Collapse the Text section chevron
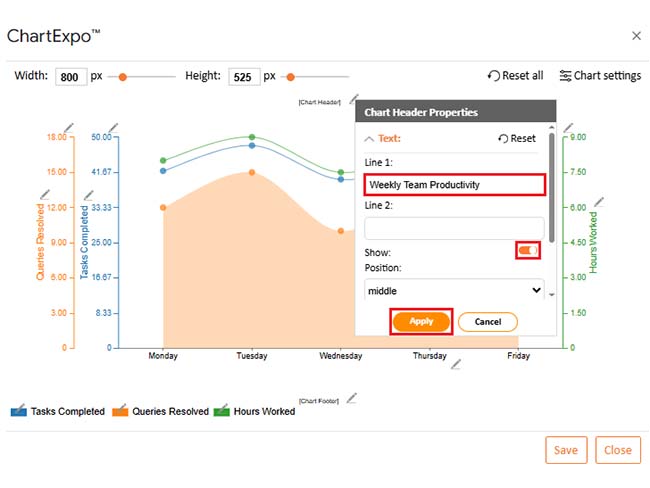 (x=370, y=139)
